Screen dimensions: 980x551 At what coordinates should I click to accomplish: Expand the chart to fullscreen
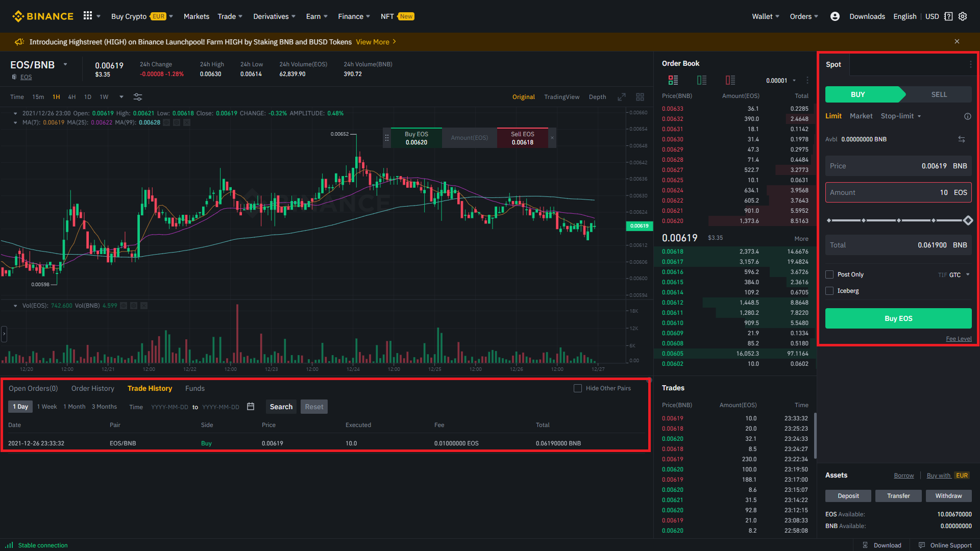[x=622, y=97]
